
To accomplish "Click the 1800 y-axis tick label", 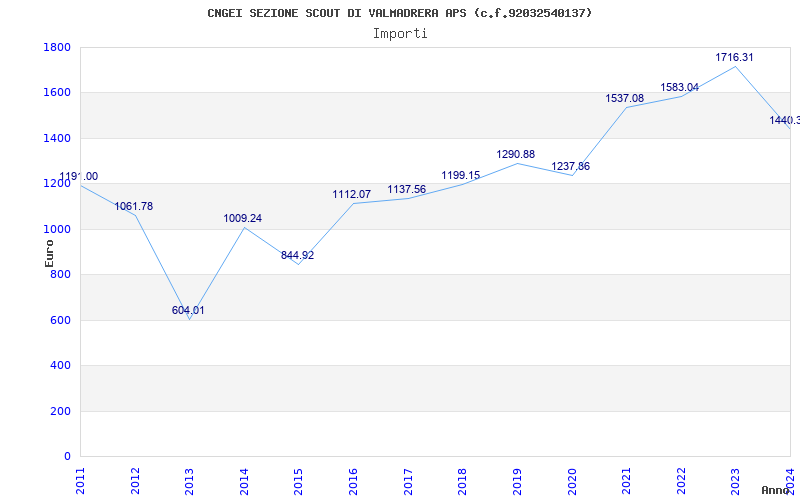I will (57, 47).
